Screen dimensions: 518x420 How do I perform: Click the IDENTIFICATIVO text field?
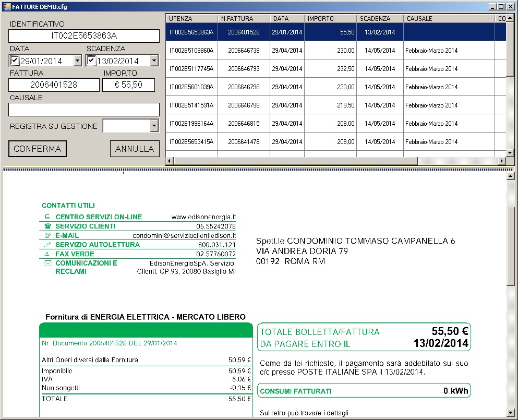(84, 36)
